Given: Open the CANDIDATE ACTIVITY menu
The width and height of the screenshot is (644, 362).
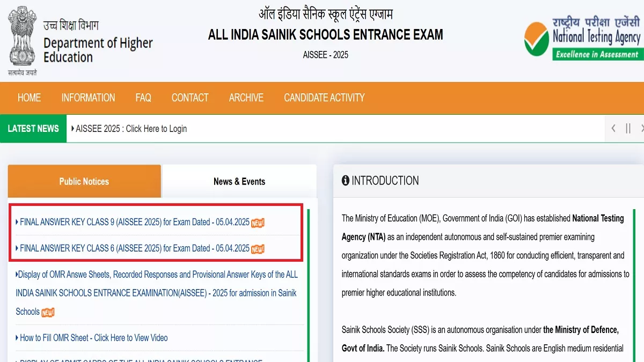Looking at the screenshot, I should (x=324, y=98).
